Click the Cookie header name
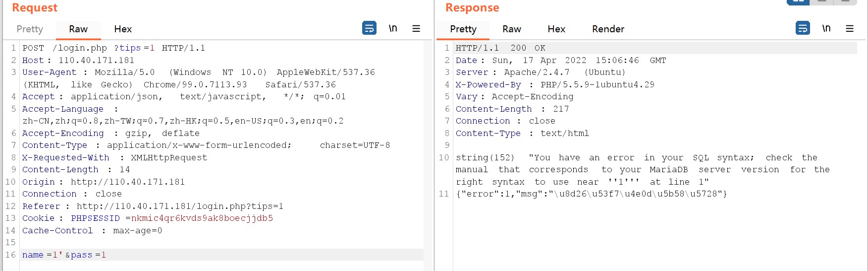This screenshot has height=271, width=868. pyautogui.click(x=38, y=218)
